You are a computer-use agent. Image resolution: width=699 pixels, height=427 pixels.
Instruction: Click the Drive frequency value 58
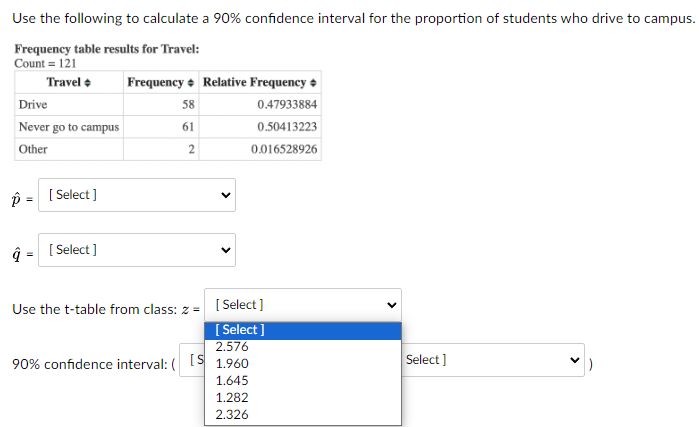187,105
